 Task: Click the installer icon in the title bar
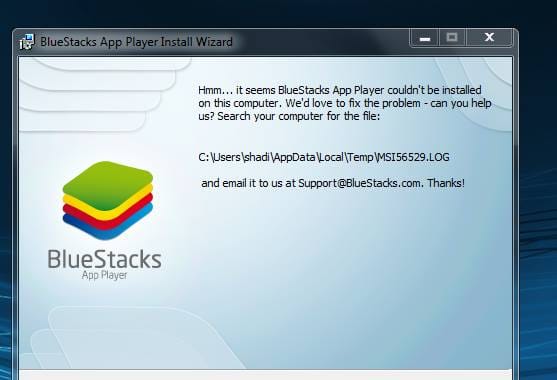click(27, 42)
